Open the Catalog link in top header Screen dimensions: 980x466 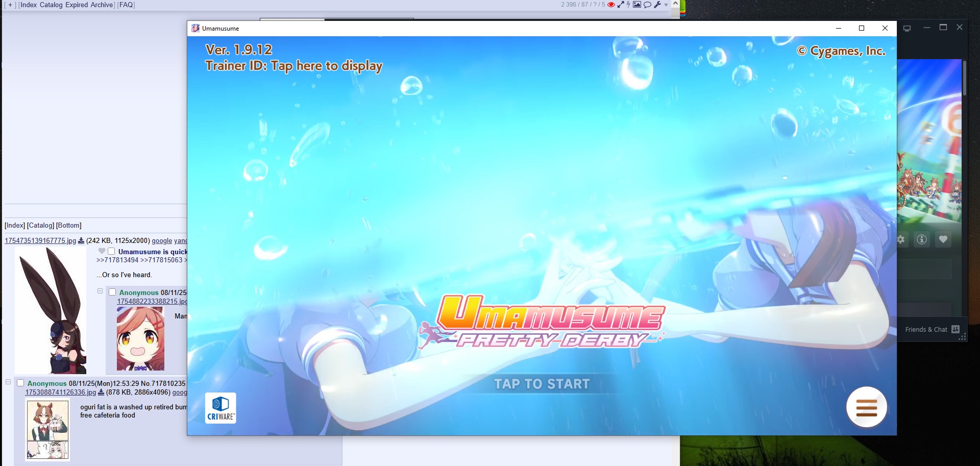51,5
